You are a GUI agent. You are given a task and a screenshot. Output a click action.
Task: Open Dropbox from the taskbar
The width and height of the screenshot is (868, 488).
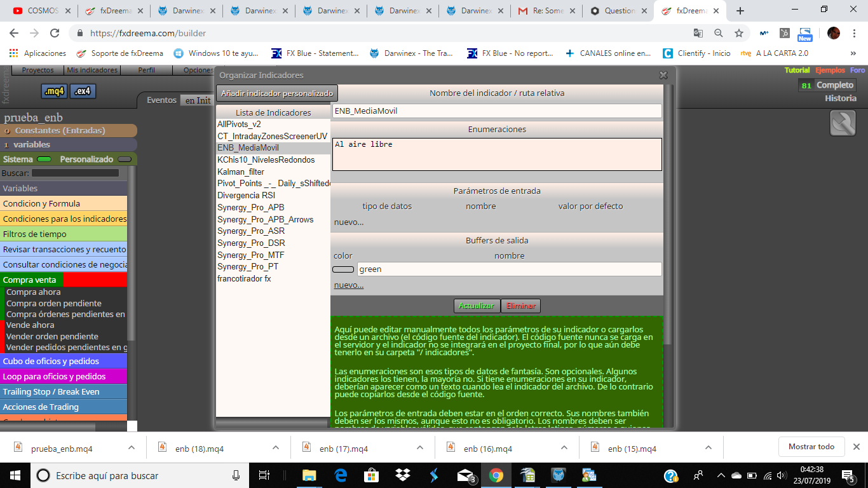[402, 475]
